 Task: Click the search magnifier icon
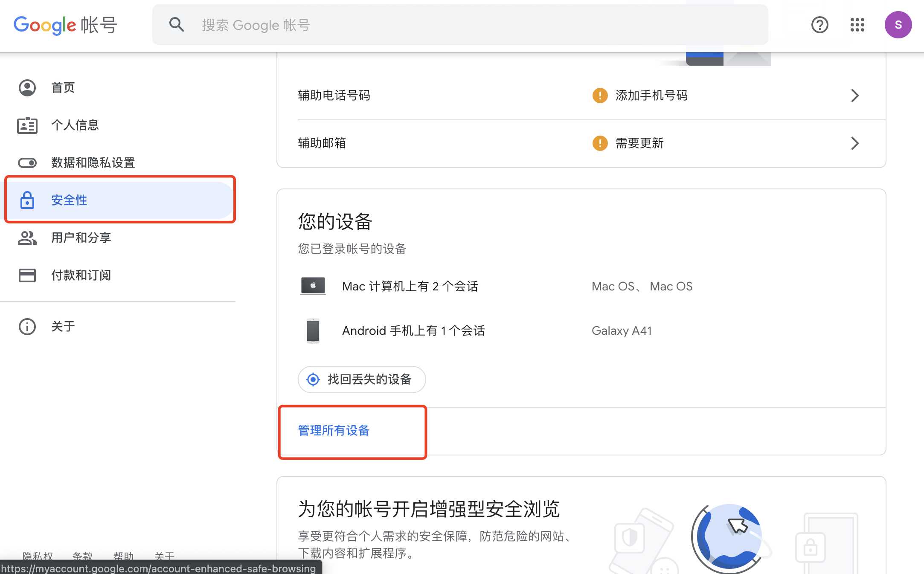coord(177,25)
